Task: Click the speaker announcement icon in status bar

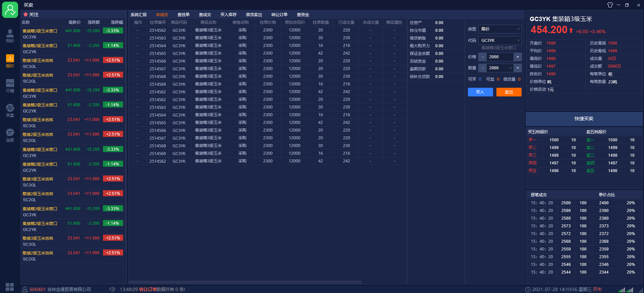Action: 112,289
